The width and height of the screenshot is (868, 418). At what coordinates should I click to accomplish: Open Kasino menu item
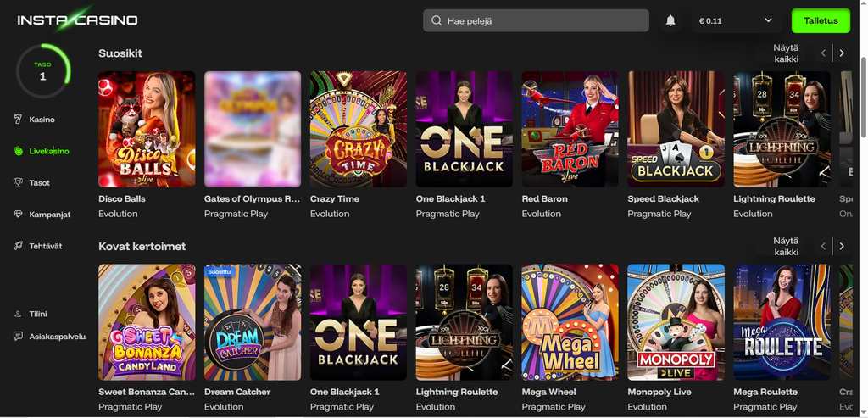coord(42,119)
